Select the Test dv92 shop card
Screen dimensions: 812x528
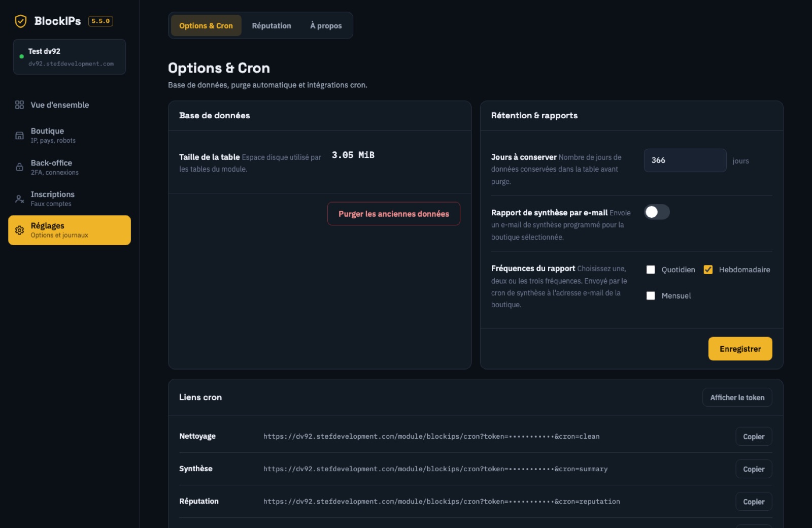coord(70,57)
